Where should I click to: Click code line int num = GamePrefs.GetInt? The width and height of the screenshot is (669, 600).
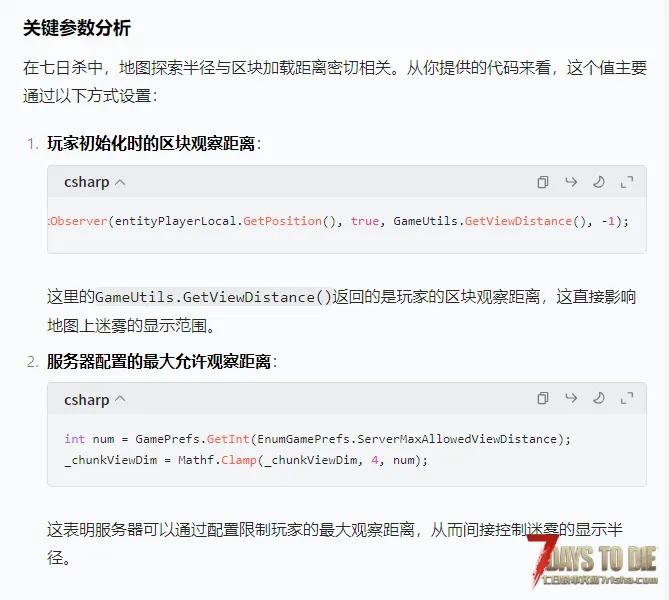pos(317,439)
